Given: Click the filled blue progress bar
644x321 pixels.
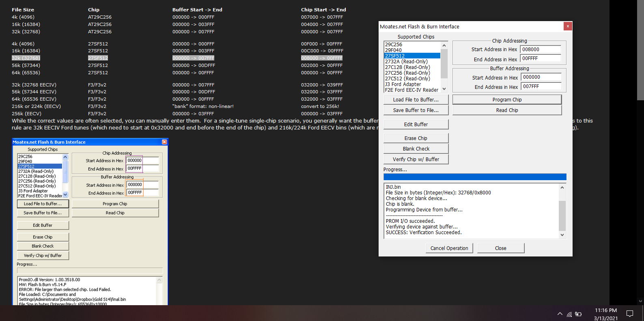Looking at the screenshot, I should coord(474,177).
